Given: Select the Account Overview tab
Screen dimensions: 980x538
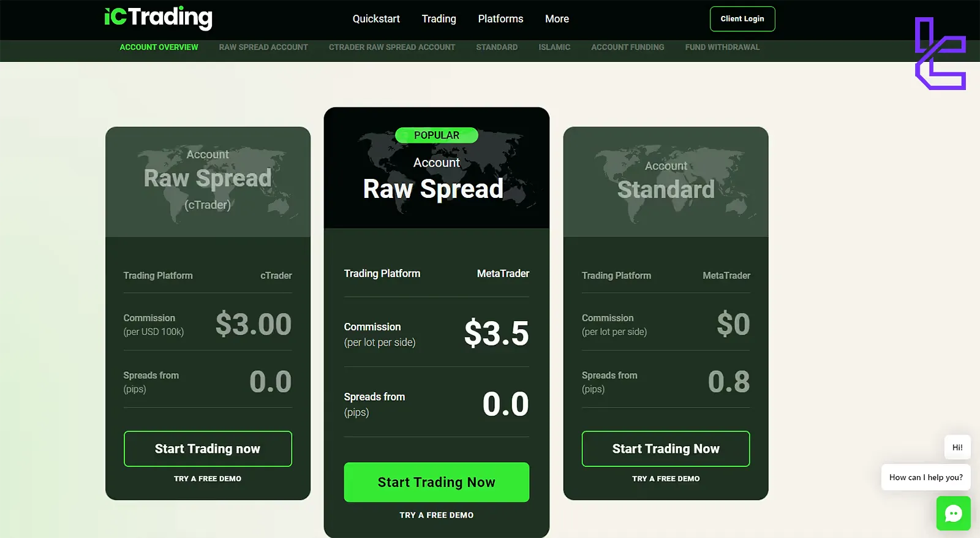Looking at the screenshot, I should (159, 47).
